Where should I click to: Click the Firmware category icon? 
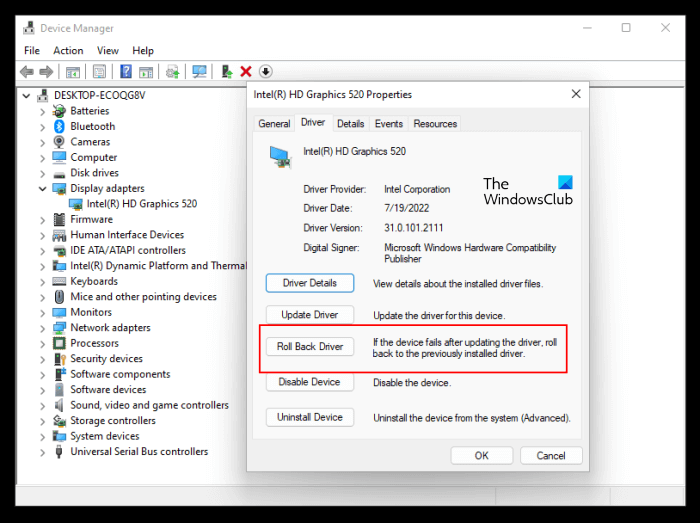click(59, 219)
